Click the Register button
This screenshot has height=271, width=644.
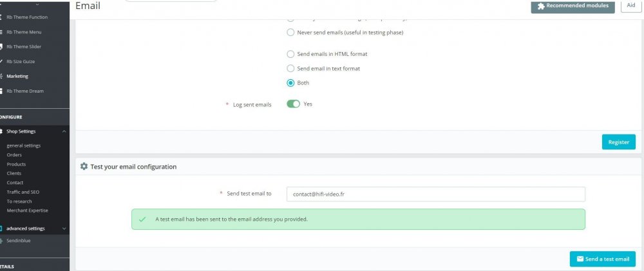coord(618,142)
